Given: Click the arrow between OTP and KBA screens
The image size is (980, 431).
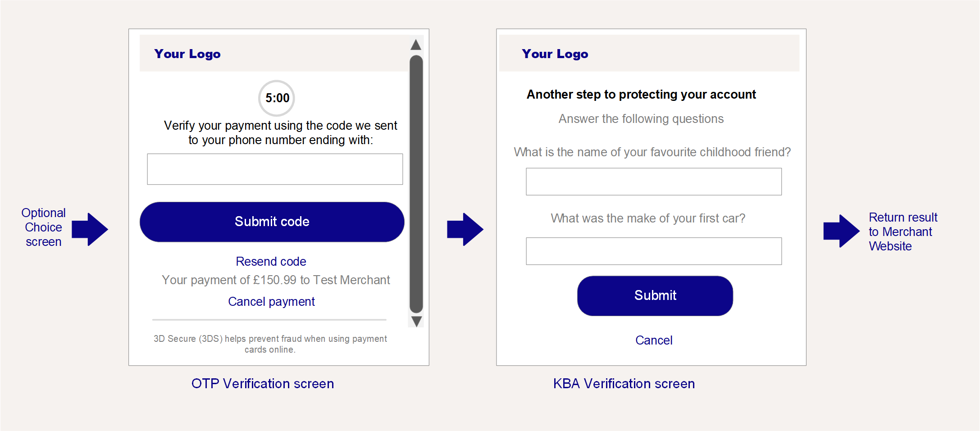Looking at the screenshot, I should click(465, 229).
